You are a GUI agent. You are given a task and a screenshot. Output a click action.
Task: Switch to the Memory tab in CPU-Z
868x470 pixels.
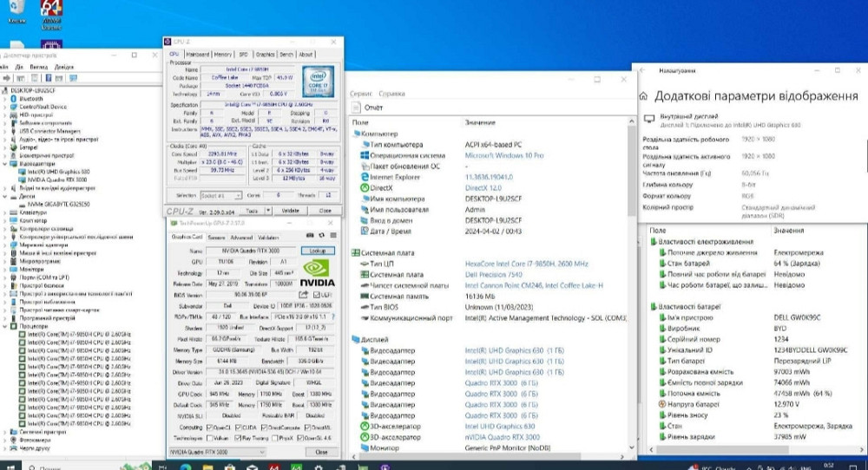click(x=222, y=54)
